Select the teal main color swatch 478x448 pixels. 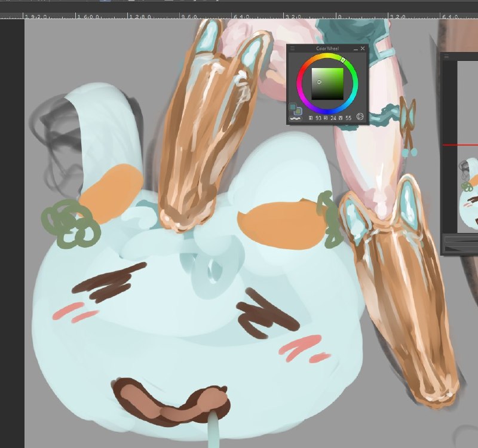coord(293,107)
